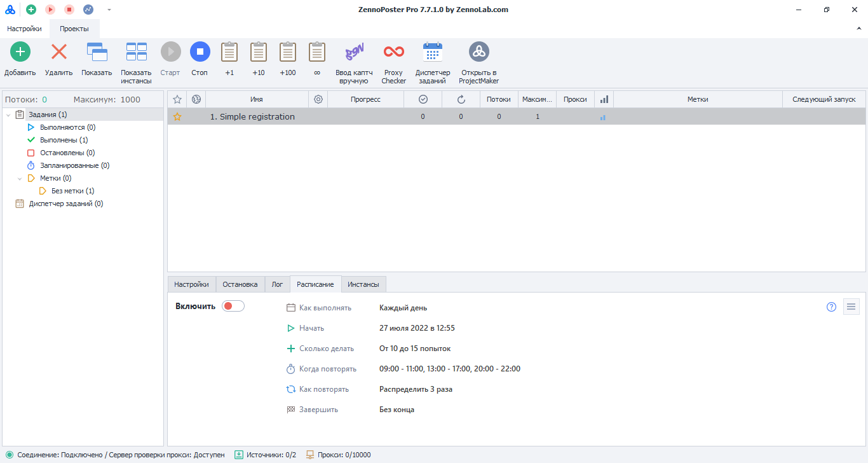The height and width of the screenshot is (463, 868).
Task: Collapse the ribbon using top-right chevron
Action: (858, 29)
